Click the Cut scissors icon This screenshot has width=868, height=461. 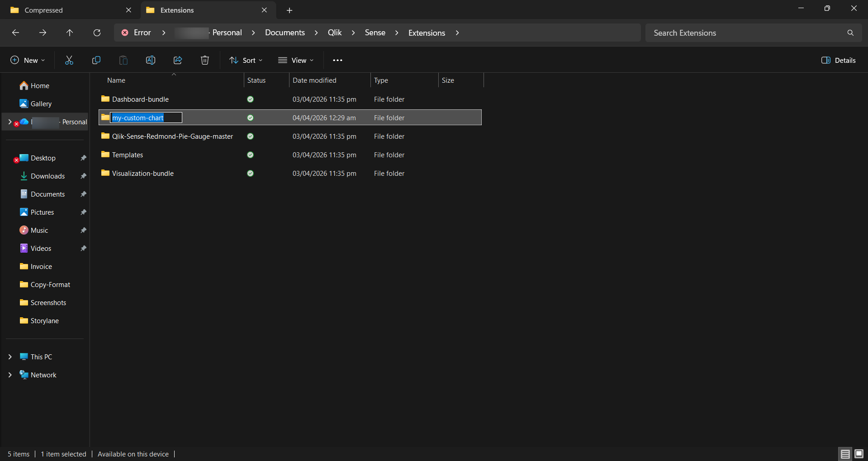[x=69, y=60]
